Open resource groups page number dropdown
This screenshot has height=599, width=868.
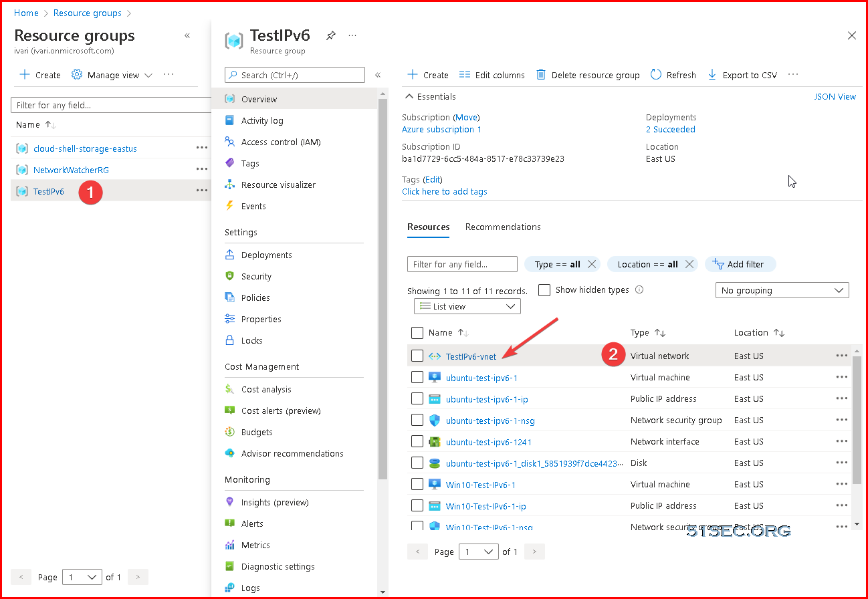(82, 577)
